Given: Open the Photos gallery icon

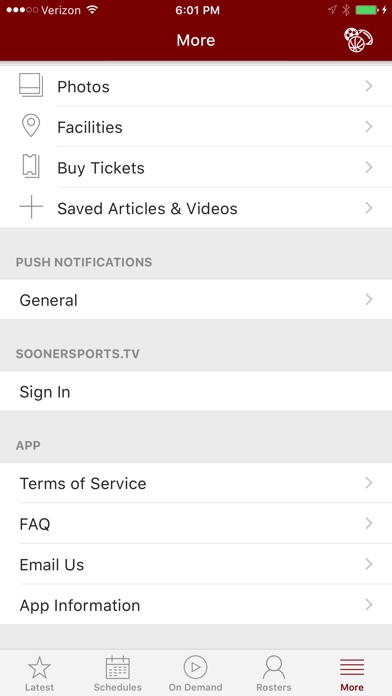Looking at the screenshot, I should [x=31, y=85].
